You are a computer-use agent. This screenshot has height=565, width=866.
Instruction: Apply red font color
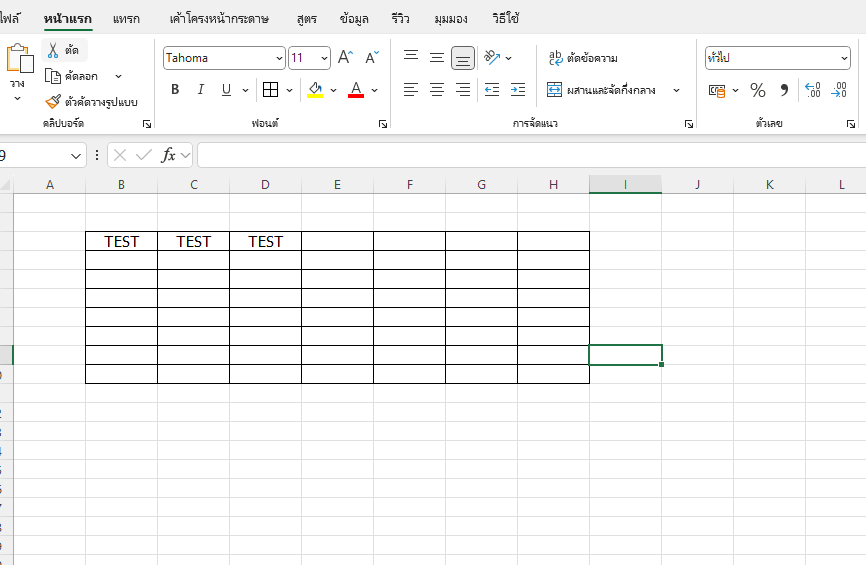pos(356,89)
